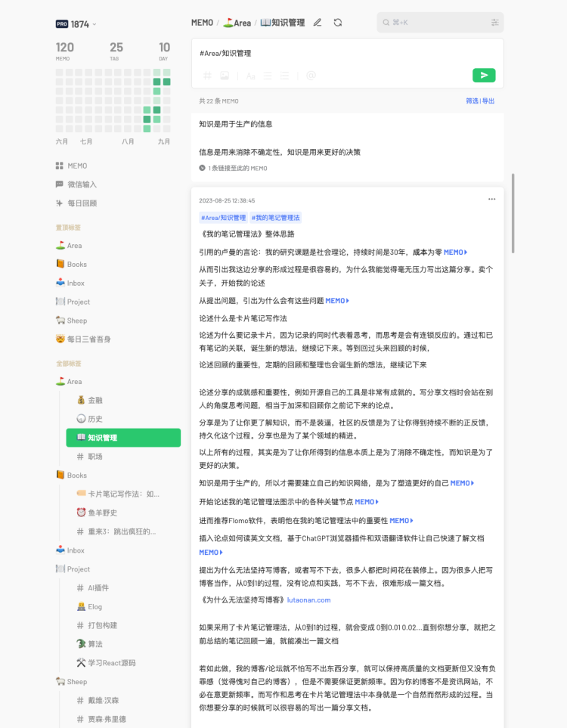Viewport: 567px width, 728px height.
Task: Click 导出 export link
Action: [488, 101]
